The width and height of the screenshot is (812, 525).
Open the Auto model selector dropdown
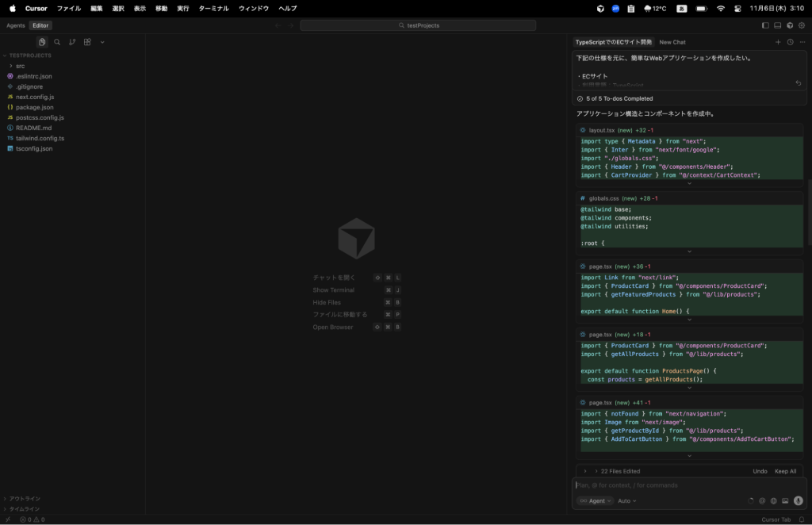click(x=626, y=500)
